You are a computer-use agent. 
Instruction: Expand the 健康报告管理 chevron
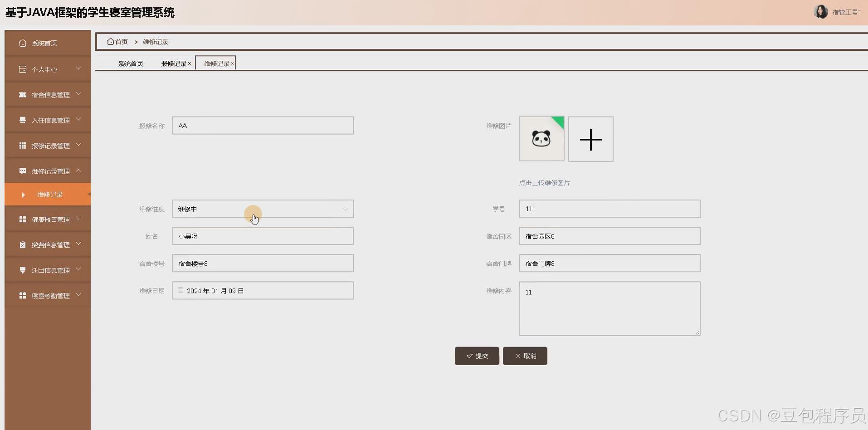coord(78,218)
